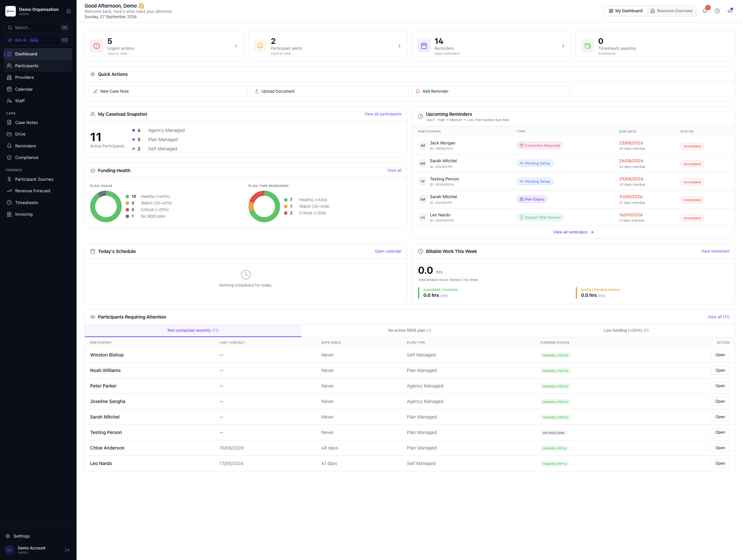Click View all participants link
Screen dimensions: 743x560
[x=383, y=114]
